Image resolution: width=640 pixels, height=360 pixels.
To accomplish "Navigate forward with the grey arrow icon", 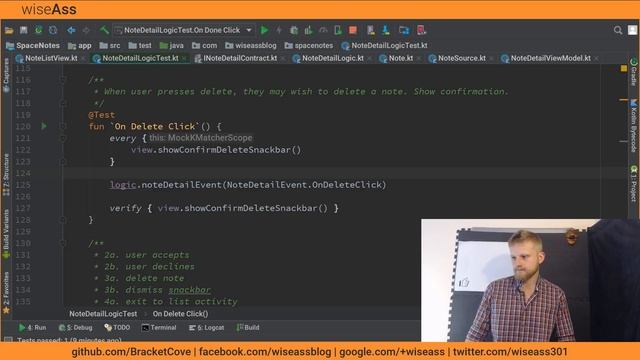I will click(86, 30).
